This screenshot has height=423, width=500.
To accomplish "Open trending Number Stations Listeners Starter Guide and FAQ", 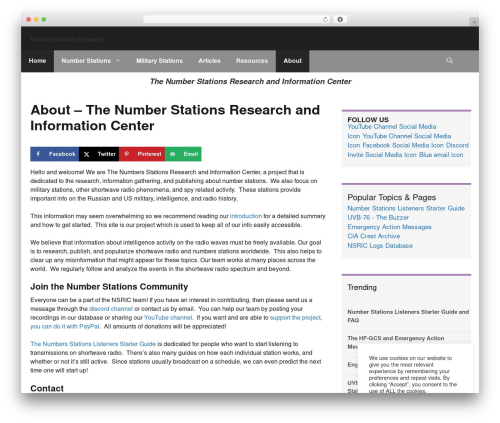I will pos(408,316).
